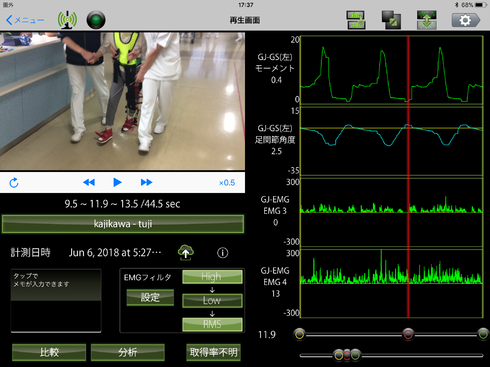Open the gear settings button
This screenshot has width=490, height=367.
point(466,20)
